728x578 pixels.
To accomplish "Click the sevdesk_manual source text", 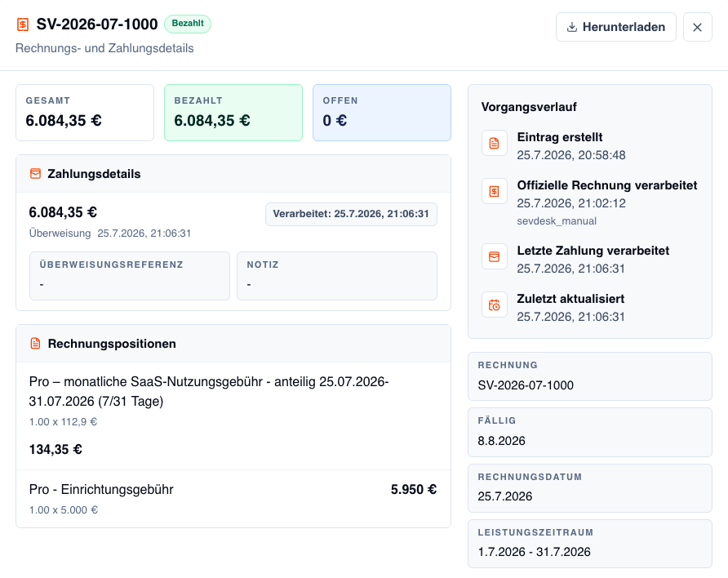I will coord(557,221).
